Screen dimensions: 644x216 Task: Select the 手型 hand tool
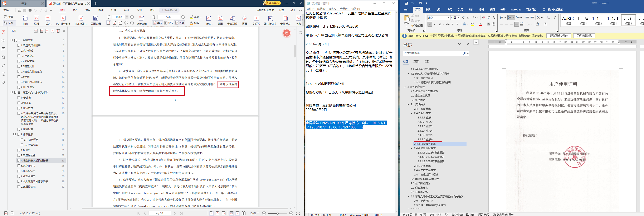click(9, 17)
